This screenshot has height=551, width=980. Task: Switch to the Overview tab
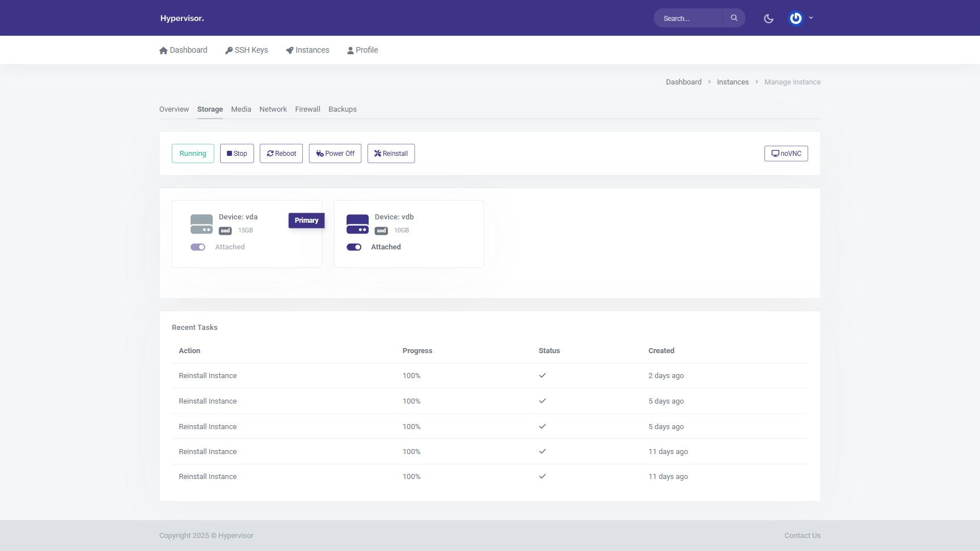pos(174,109)
